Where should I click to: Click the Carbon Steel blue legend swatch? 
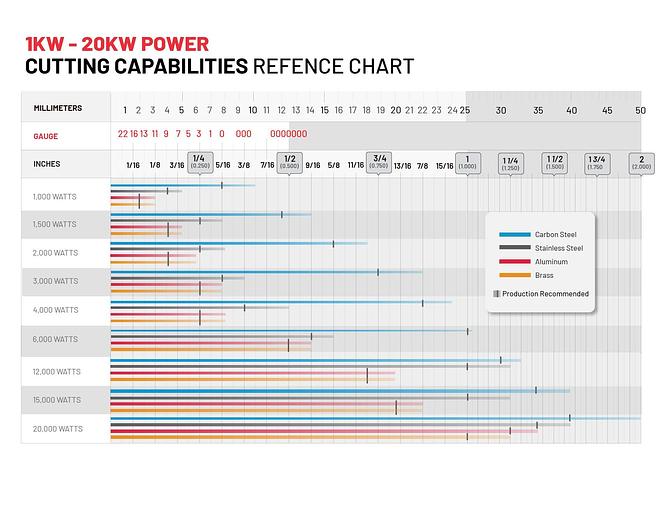(514, 234)
